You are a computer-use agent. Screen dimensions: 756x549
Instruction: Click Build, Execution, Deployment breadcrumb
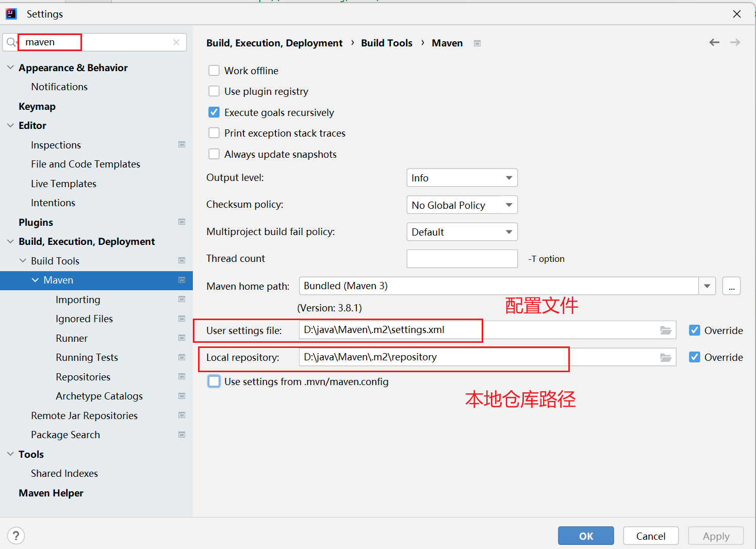274,43
